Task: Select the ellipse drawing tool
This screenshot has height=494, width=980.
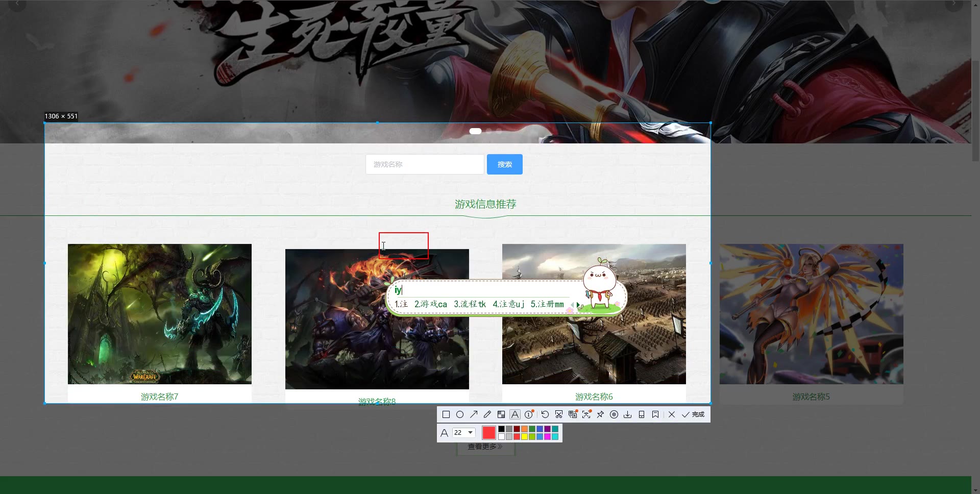Action: click(459, 414)
